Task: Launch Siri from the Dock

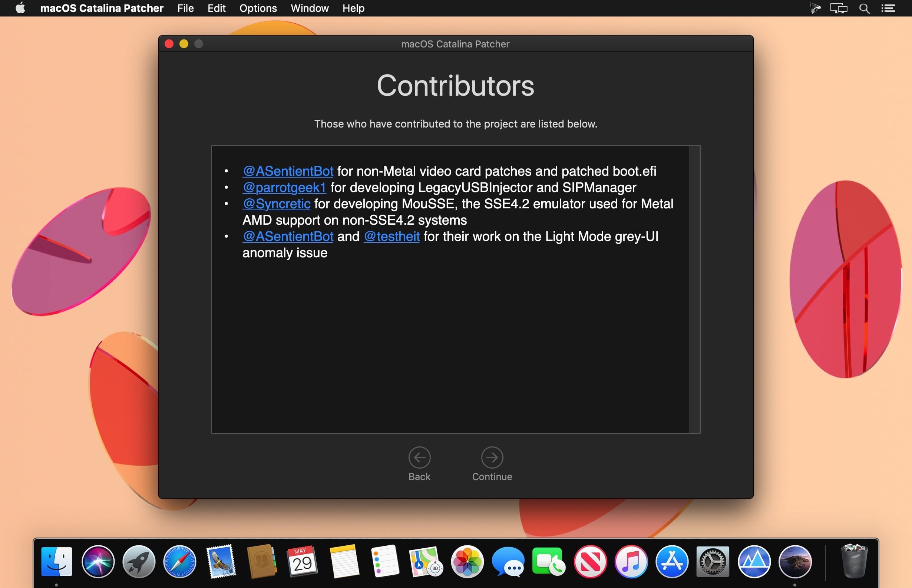Action: pos(98,561)
